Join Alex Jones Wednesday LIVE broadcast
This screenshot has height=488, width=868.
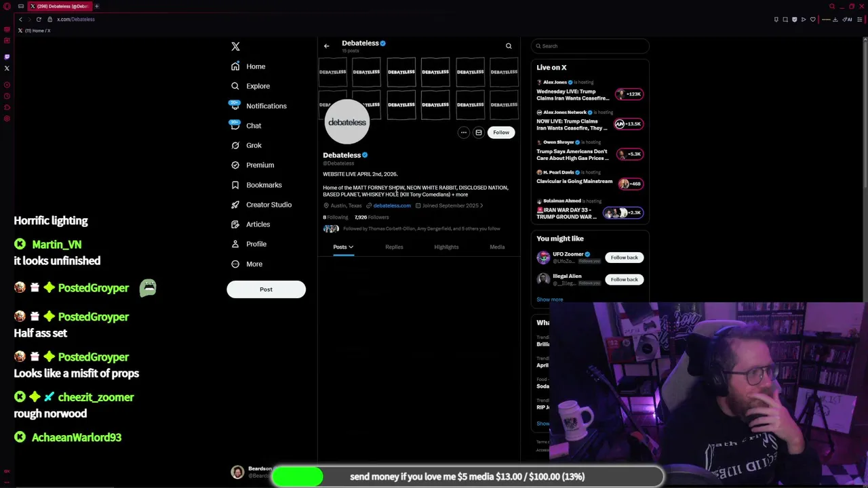[590, 91]
